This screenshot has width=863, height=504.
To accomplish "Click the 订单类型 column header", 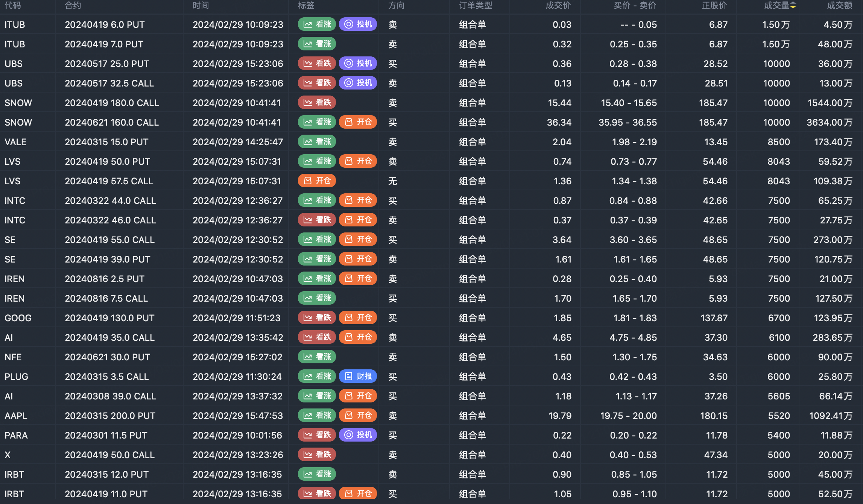I will click(x=475, y=5).
